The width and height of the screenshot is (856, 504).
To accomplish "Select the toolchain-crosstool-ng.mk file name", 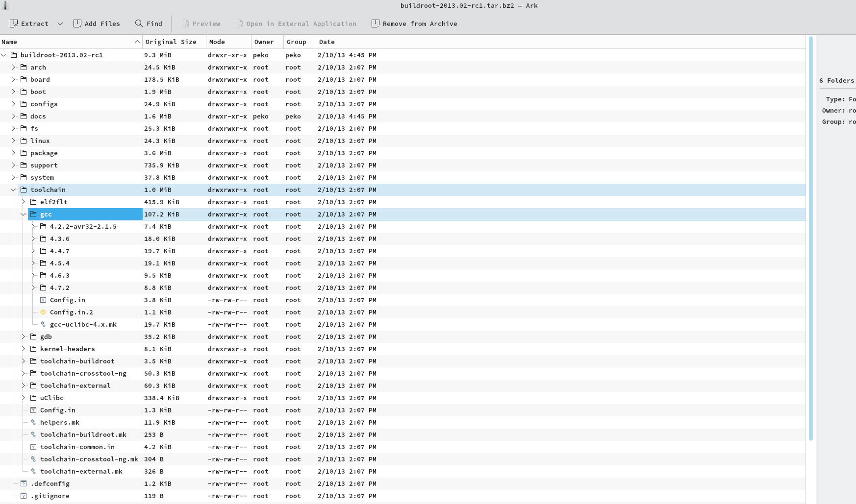I will [89, 459].
